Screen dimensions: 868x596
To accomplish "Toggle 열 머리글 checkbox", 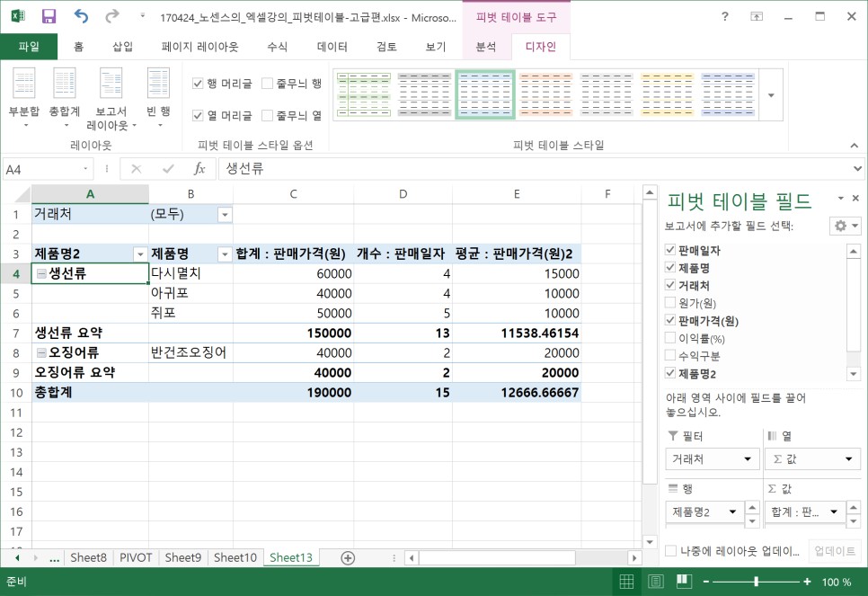I will pos(198,115).
